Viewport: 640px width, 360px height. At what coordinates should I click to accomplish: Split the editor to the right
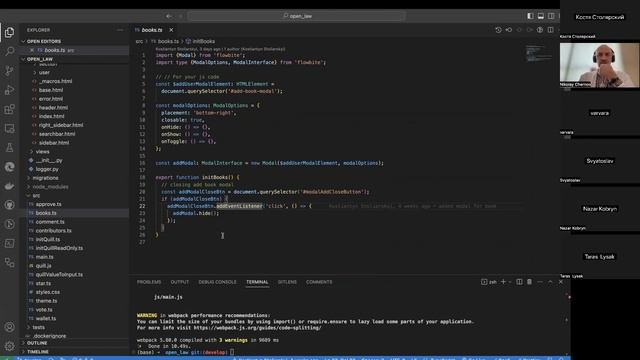tap(551, 30)
